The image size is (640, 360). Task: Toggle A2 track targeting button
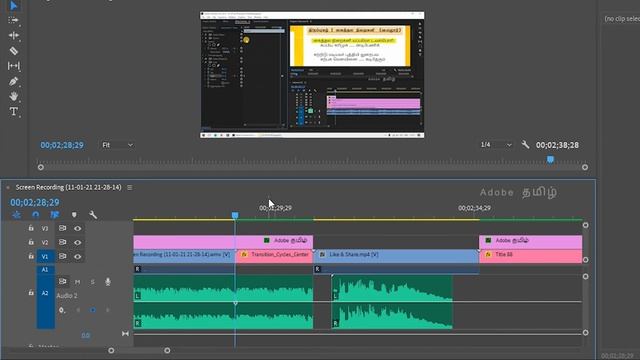(x=45, y=293)
